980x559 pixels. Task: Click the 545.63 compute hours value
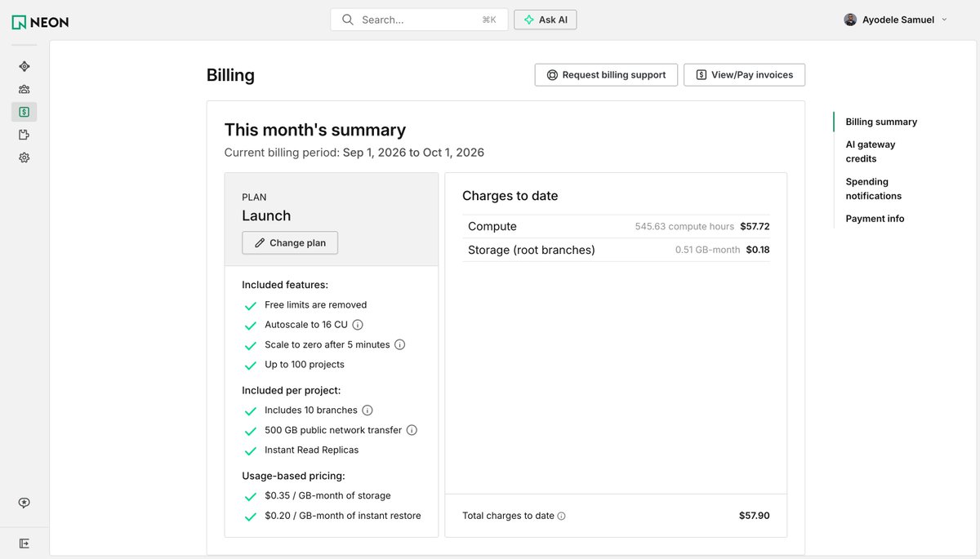(684, 227)
